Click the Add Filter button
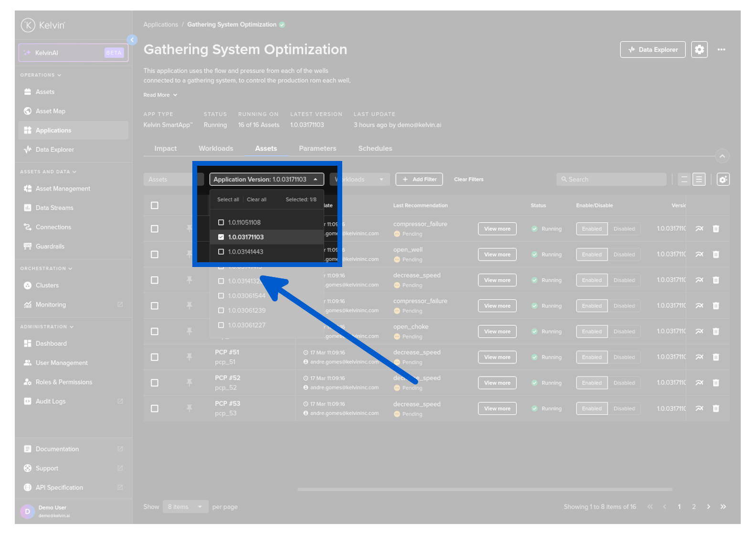This screenshot has height=535, width=756. (x=419, y=180)
